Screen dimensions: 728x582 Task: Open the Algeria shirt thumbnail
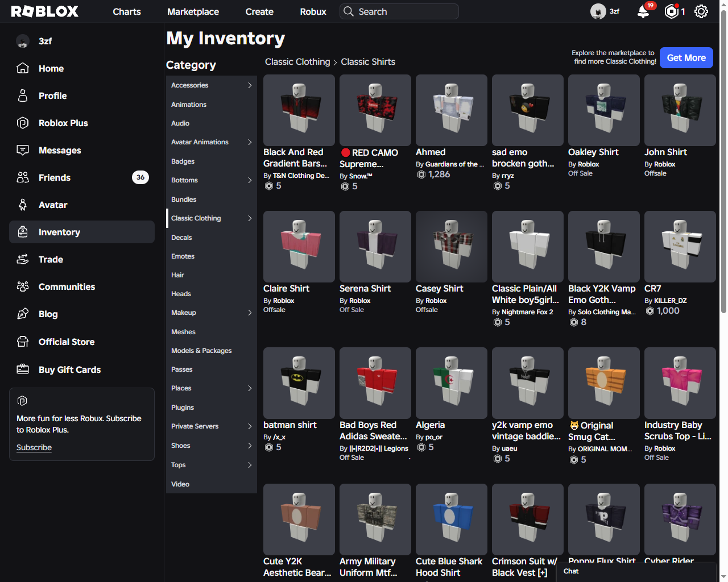[452, 383]
